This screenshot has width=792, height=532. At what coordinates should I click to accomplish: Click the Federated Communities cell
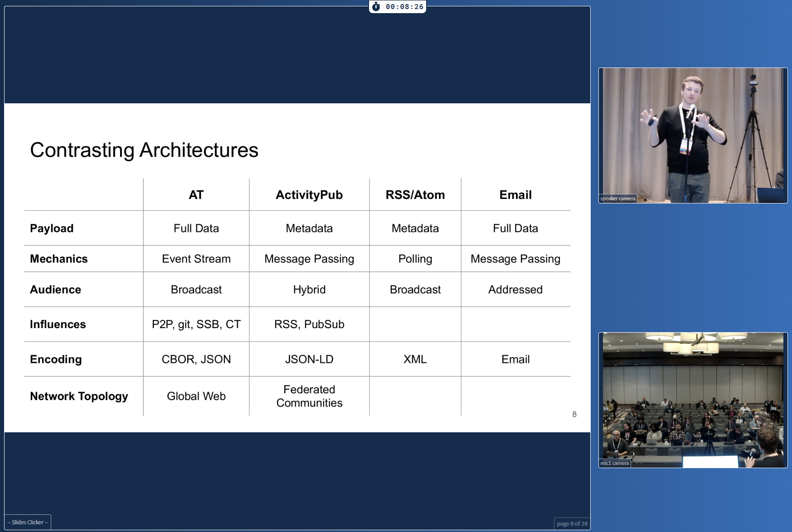[x=309, y=396]
